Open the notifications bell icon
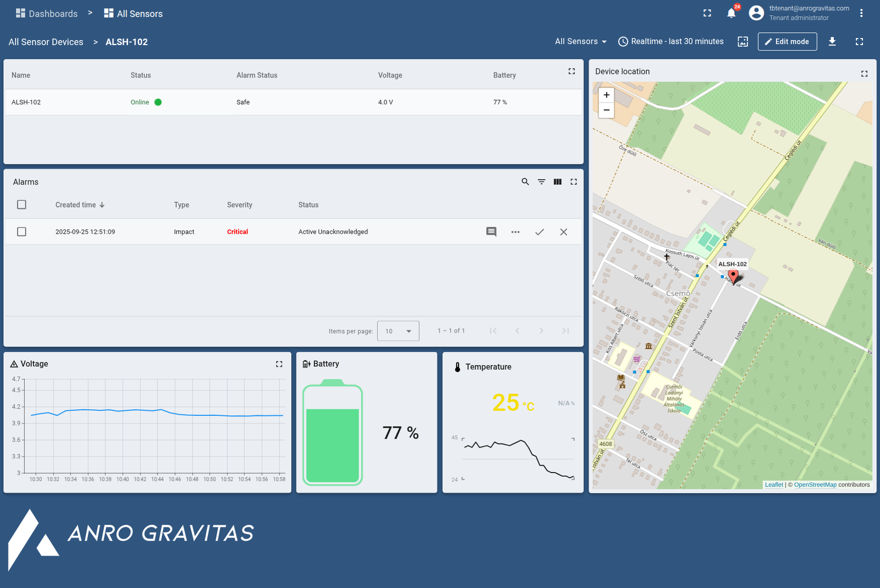The height and width of the screenshot is (588, 880). [x=731, y=13]
